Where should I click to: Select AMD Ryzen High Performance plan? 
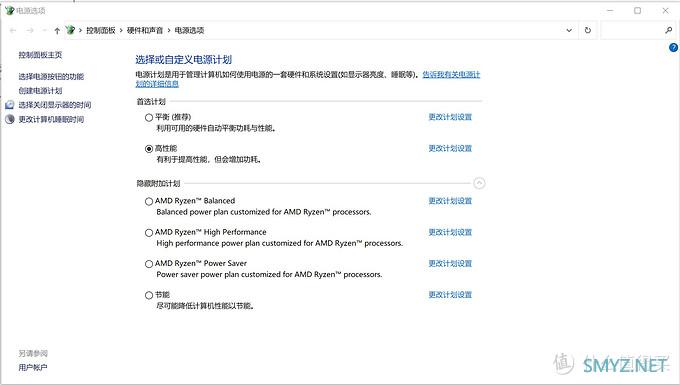point(149,233)
